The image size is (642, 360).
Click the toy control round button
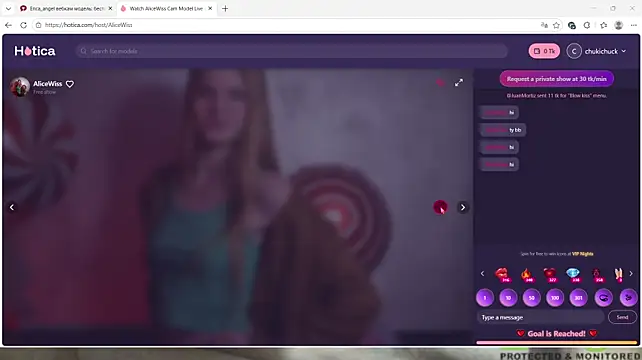tap(604, 298)
